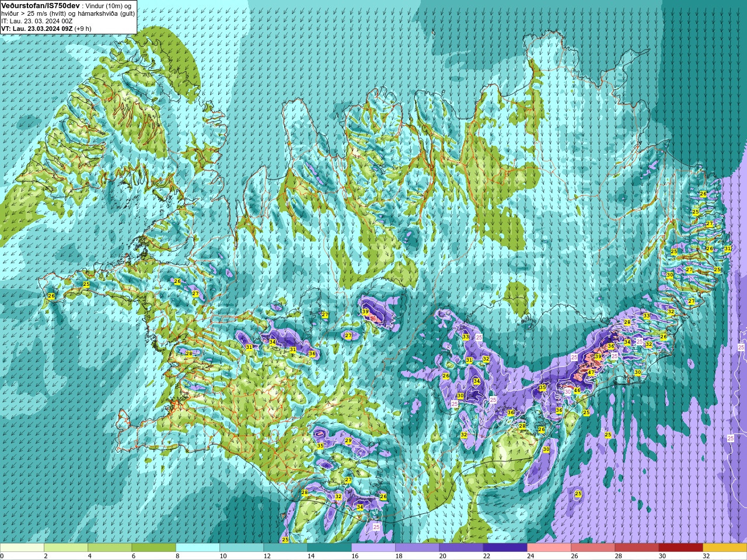747x560 pixels.
Task: Pick the 4–6 green legend color block
Action: pos(110,548)
